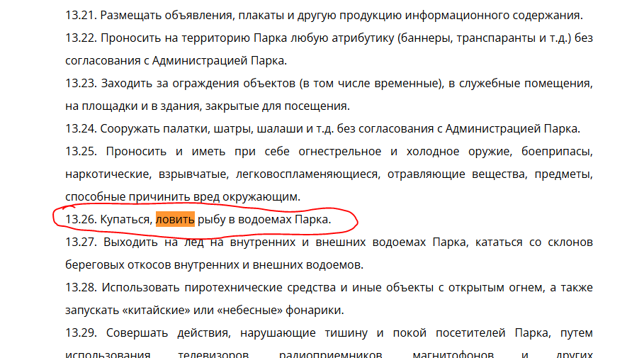Click the rule number "13.27."
Image resolution: width=644 pixels, height=358 pixels.
coord(81,242)
